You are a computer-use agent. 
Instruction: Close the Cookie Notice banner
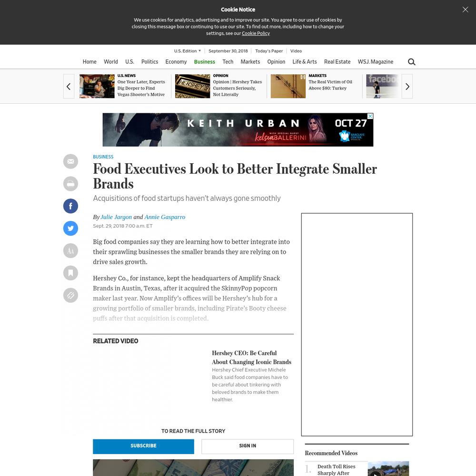tap(465, 10)
